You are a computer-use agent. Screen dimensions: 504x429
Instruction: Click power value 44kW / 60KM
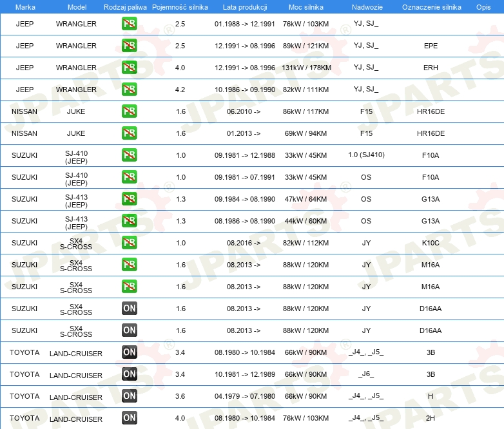(305, 221)
